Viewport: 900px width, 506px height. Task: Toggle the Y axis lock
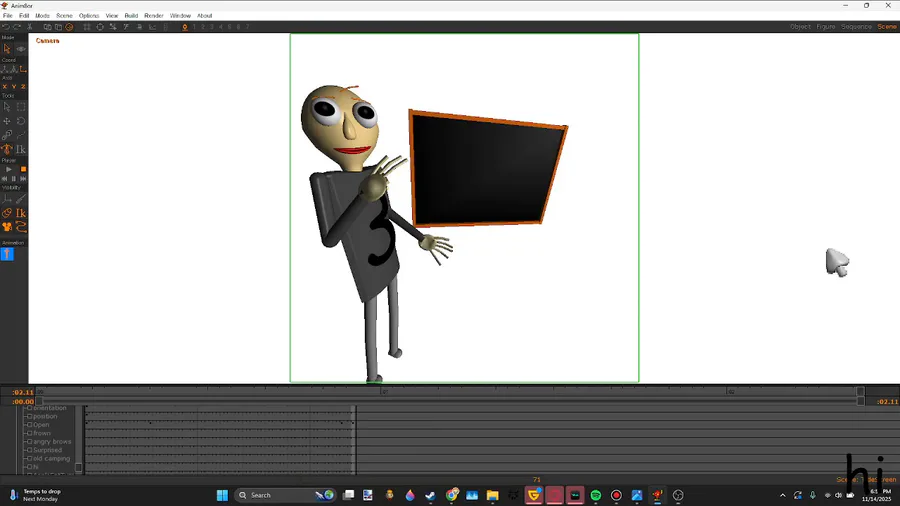click(x=14, y=87)
